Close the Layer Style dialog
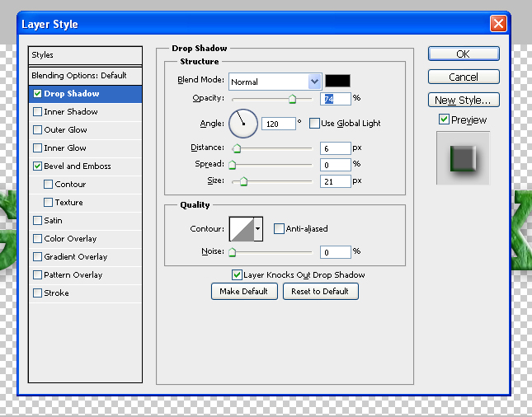This screenshot has height=417, width=532. click(x=497, y=24)
